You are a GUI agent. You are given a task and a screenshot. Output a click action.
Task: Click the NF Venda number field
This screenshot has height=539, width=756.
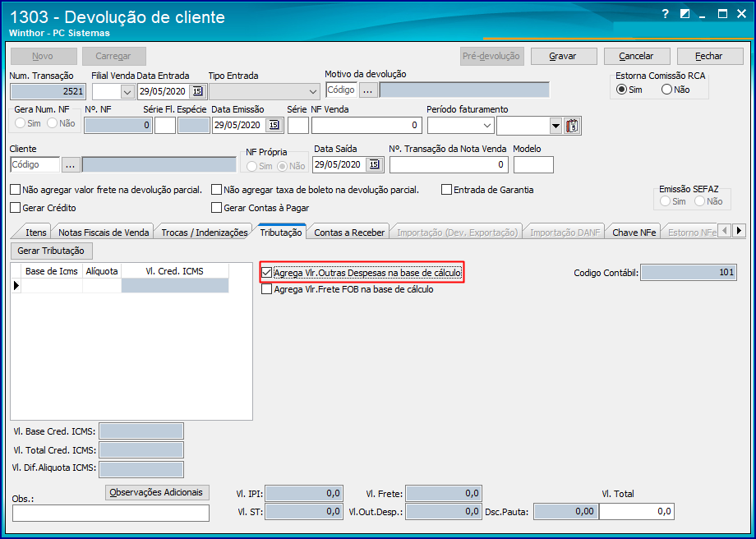coord(366,126)
